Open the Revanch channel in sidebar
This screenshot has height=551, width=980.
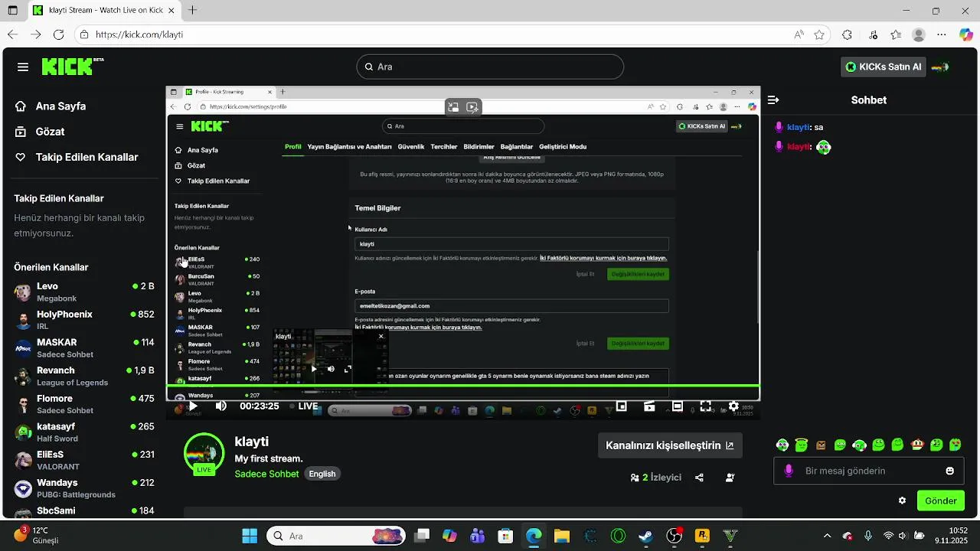point(84,376)
